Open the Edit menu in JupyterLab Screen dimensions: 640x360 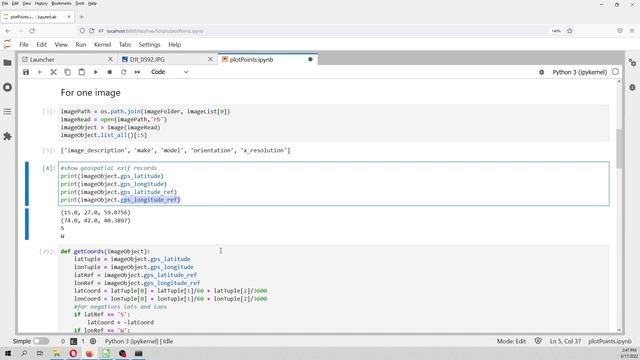click(42, 44)
